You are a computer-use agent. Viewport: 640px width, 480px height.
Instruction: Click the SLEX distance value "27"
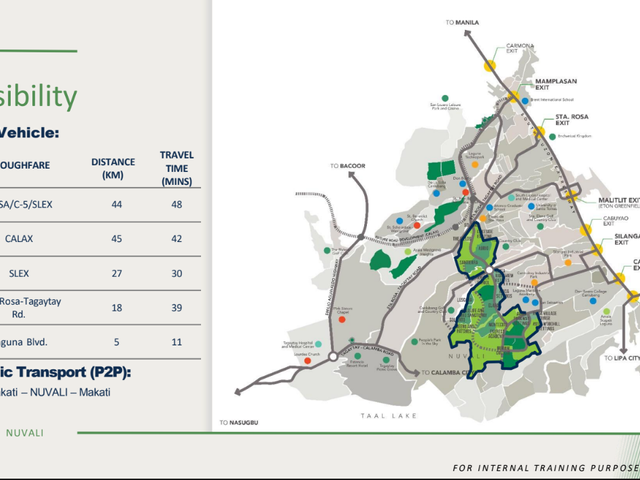coord(117,273)
